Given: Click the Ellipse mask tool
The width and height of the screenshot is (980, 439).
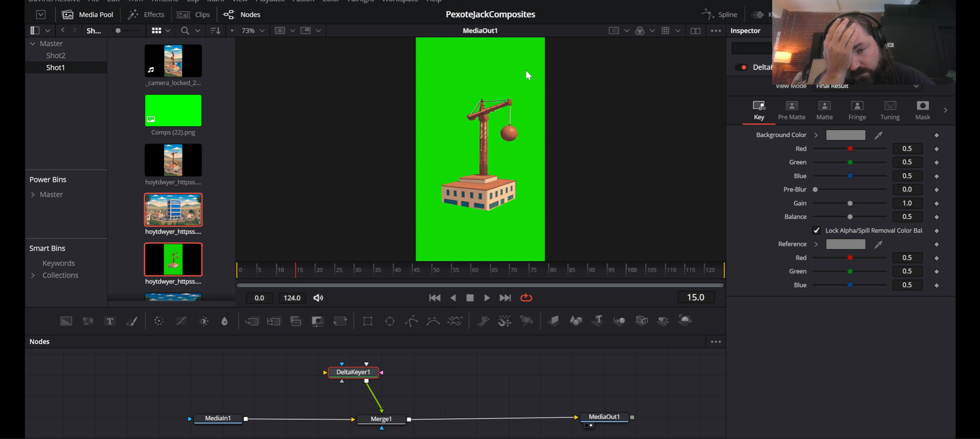Looking at the screenshot, I should 390,322.
